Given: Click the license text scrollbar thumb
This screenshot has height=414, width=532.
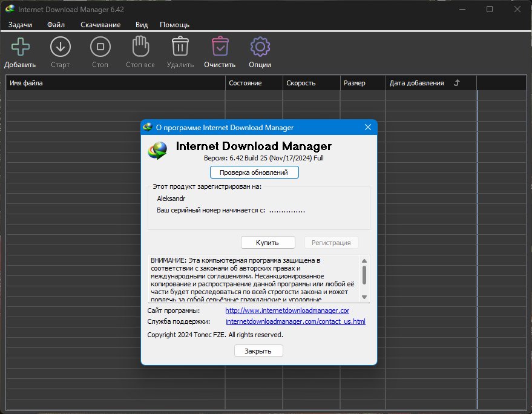Looking at the screenshot, I should (x=364, y=275).
